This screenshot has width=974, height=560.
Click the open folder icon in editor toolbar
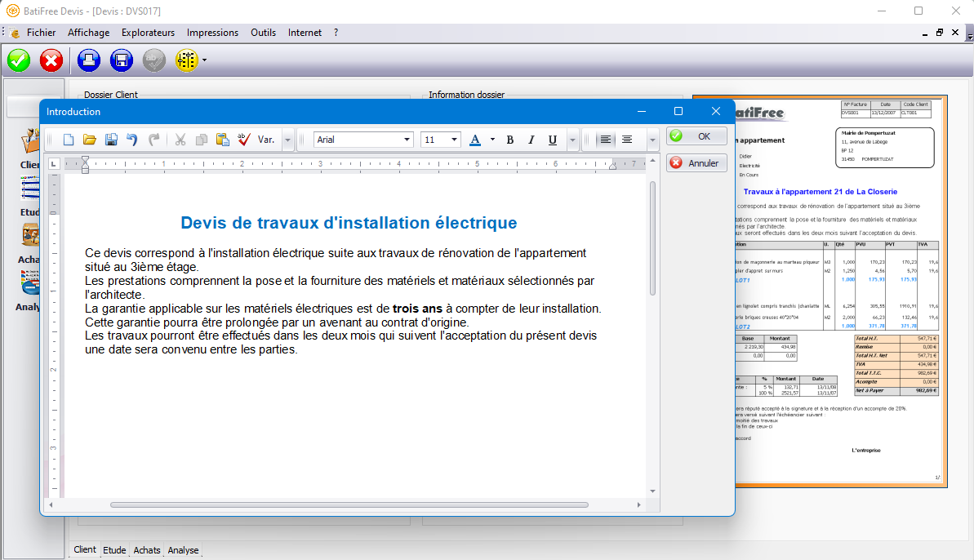[90, 140]
